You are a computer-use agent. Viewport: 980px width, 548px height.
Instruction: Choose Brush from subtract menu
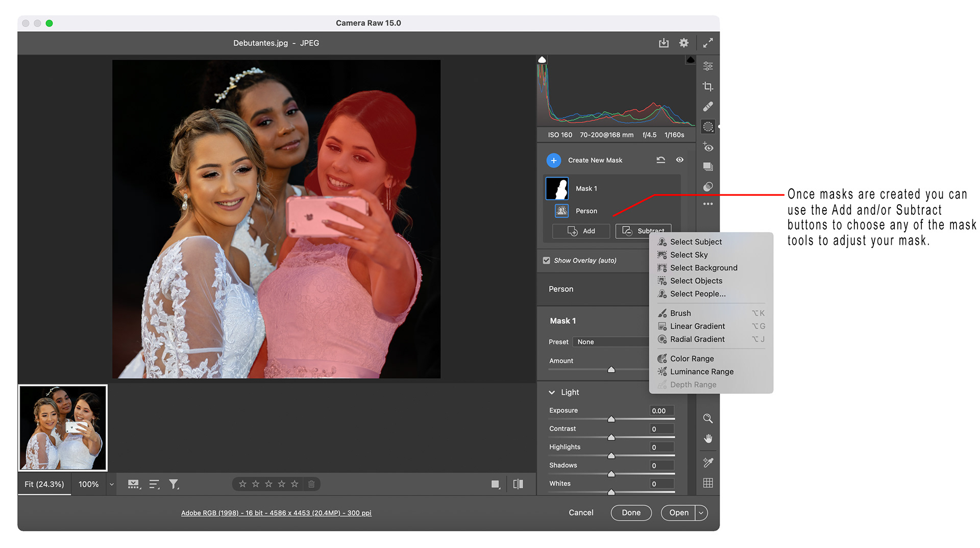[x=680, y=313]
